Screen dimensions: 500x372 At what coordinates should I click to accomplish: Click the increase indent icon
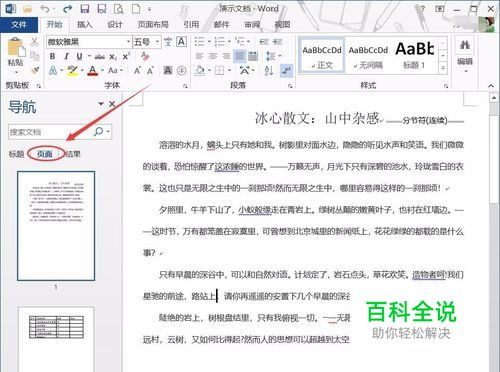pos(277,42)
